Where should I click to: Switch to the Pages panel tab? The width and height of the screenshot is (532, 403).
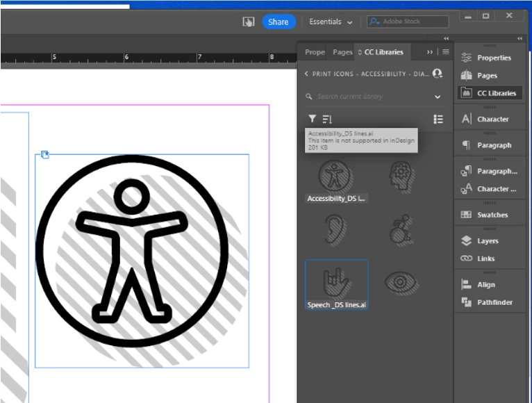(x=342, y=52)
